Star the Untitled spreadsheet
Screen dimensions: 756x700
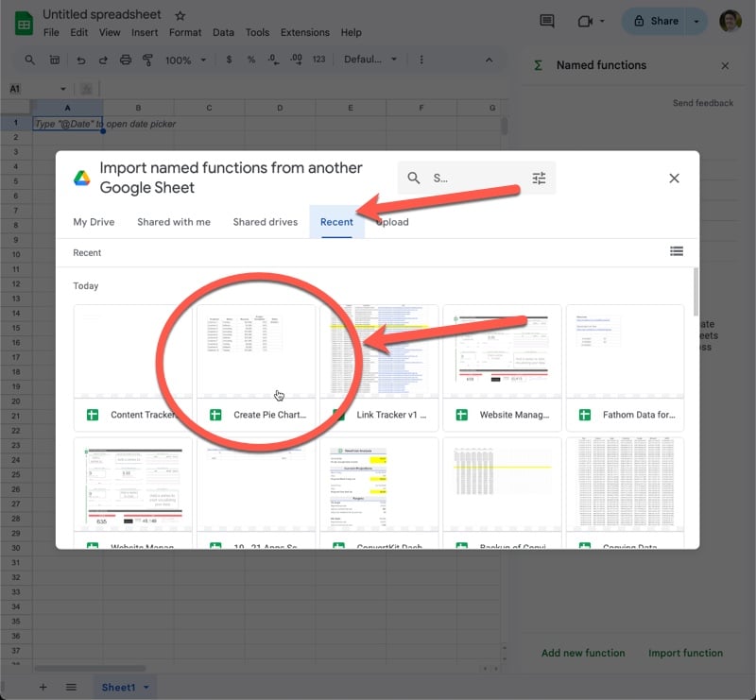click(180, 16)
